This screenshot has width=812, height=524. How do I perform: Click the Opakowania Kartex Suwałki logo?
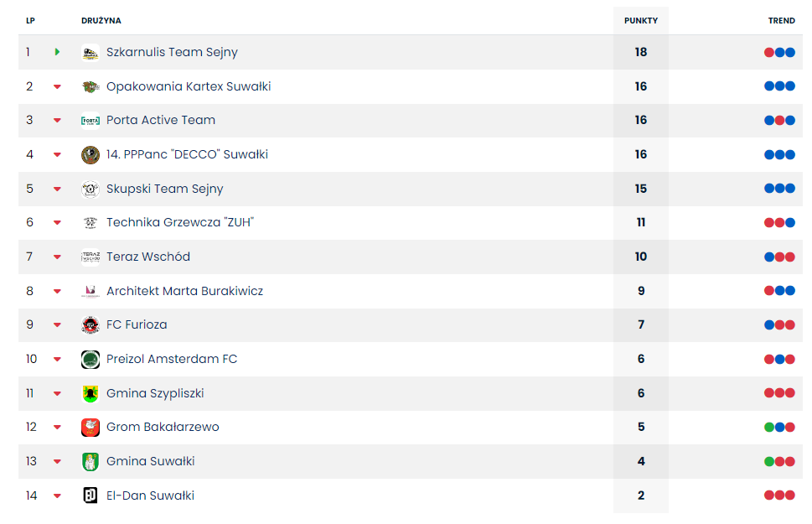[91, 86]
